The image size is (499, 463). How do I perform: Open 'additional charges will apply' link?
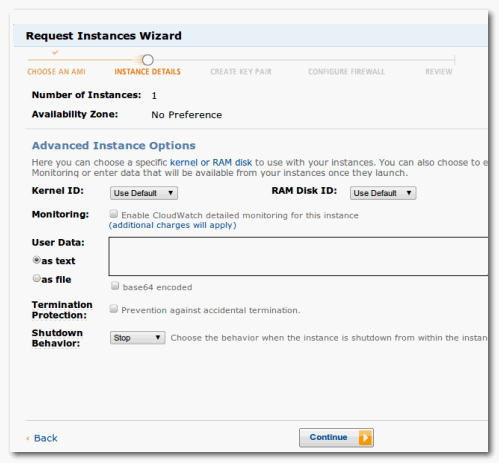[173, 225]
